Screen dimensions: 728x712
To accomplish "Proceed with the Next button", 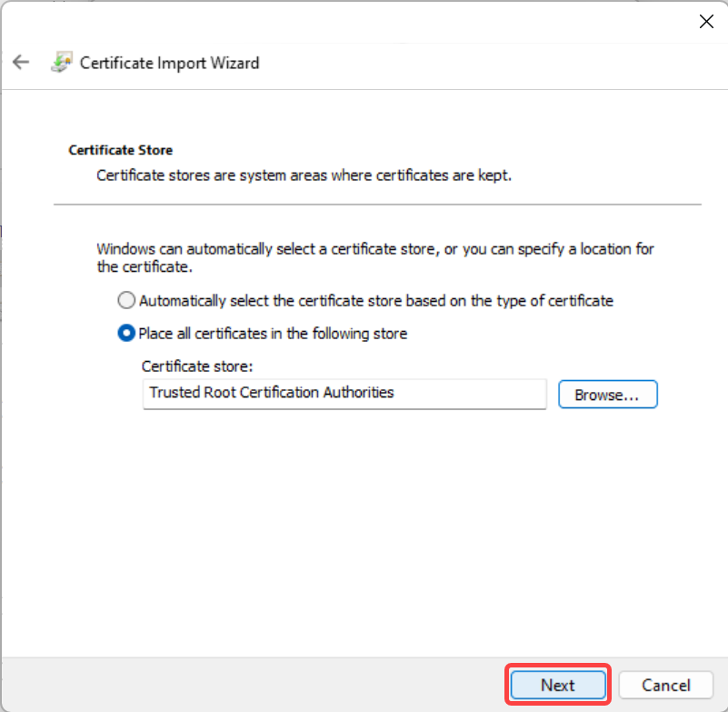I will click(558, 685).
